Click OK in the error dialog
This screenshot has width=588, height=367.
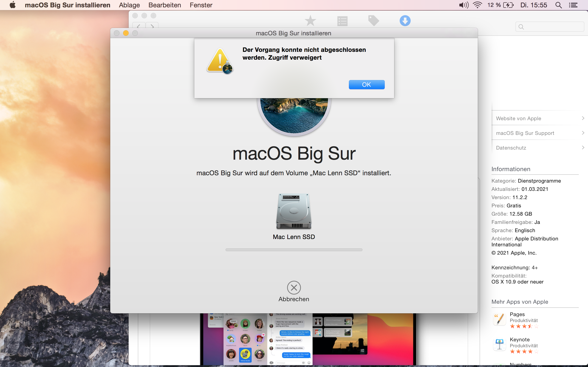tap(366, 84)
